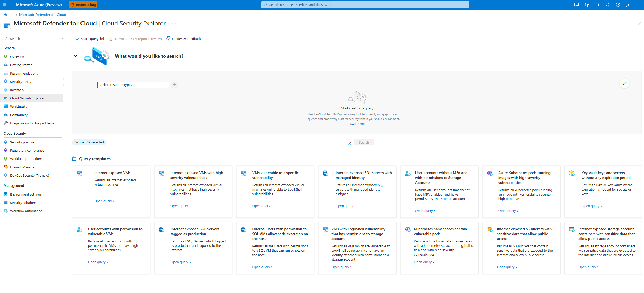Expand the What would you like to search section
The image size is (644, 293).
click(75, 56)
